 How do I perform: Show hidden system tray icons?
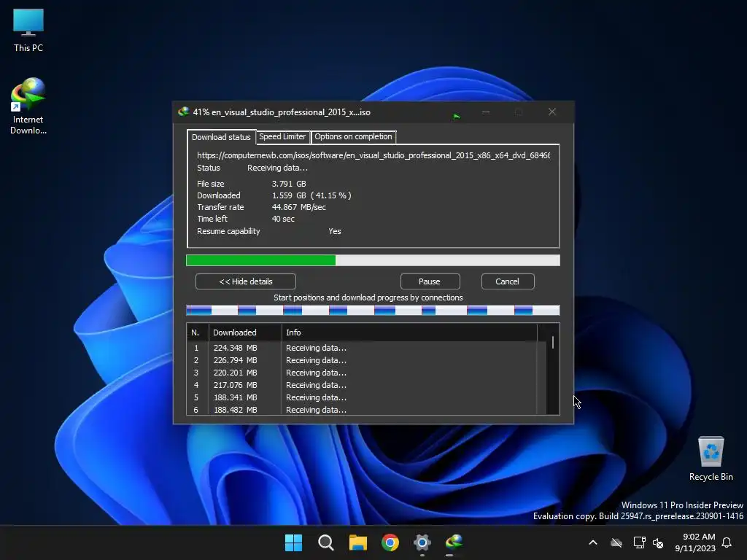coord(593,542)
